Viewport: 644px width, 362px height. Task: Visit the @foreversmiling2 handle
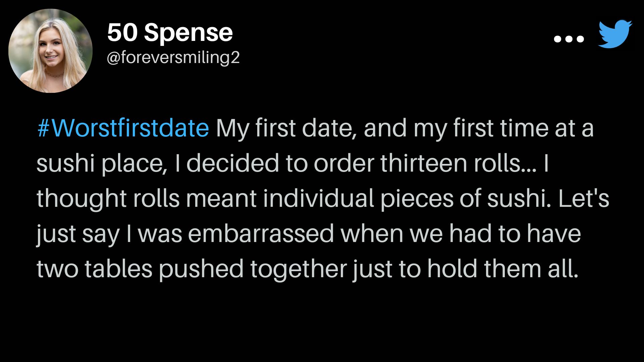coord(173,58)
